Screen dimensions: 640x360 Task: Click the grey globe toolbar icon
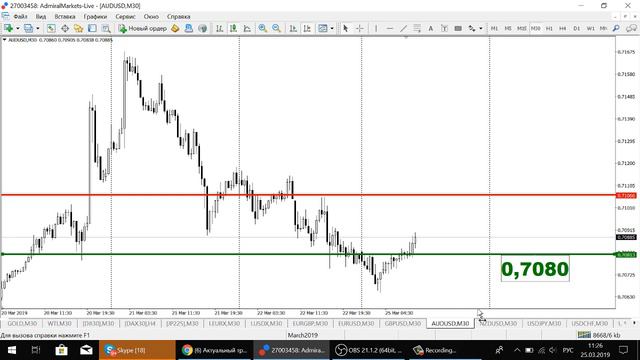pos(202,28)
